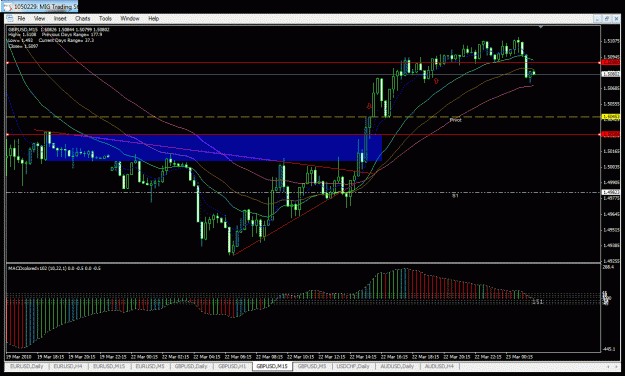Click the white current price tag
The height and width of the screenshot is (376, 625).
coord(611,74)
